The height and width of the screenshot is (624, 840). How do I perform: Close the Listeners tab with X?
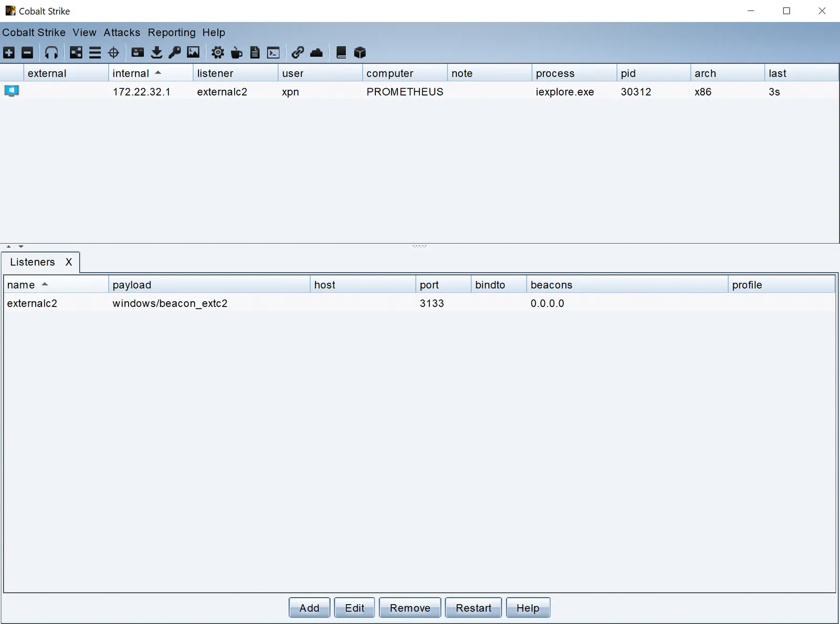click(69, 262)
